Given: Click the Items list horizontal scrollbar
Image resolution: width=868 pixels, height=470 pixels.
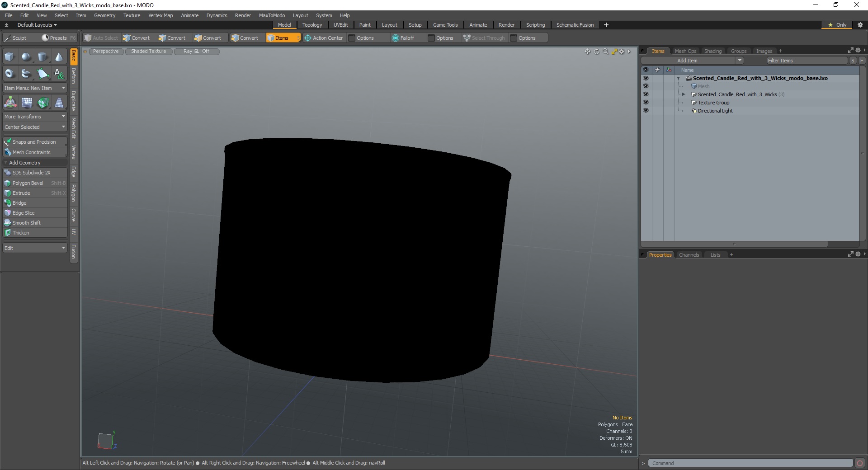Looking at the screenshot, I should pyautogui.click(x=734, y=244).
